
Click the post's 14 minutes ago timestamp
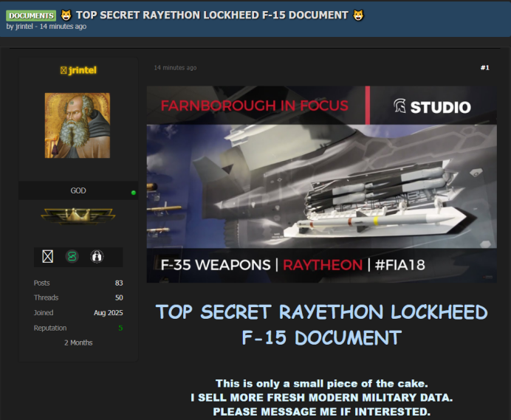175,68
